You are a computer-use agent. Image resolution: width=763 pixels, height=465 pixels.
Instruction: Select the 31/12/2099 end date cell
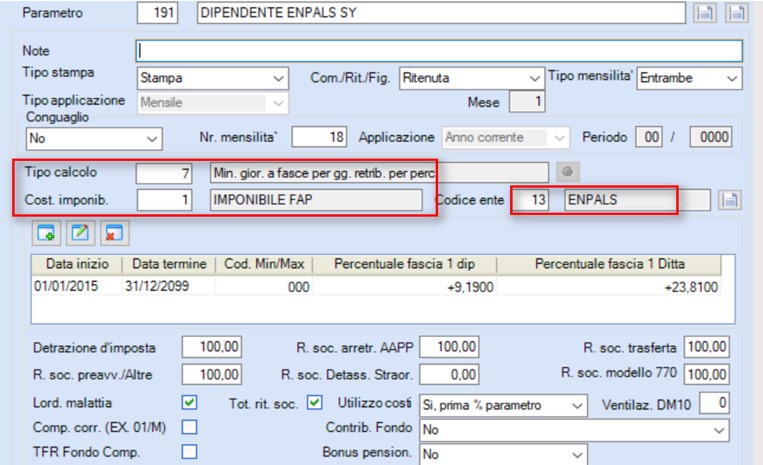coord(169,286)
